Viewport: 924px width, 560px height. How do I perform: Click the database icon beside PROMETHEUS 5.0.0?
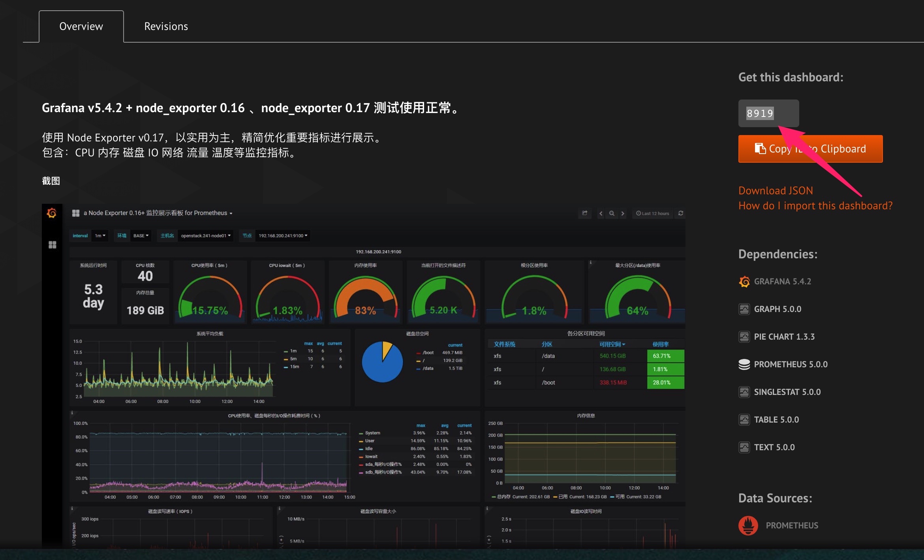[x=744, y=365]
